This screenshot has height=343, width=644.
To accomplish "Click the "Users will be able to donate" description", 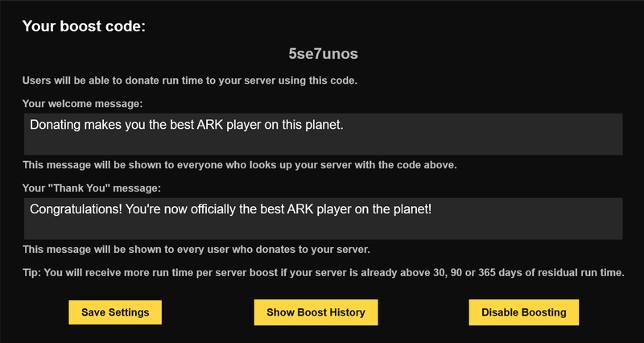I will (190, 81).
